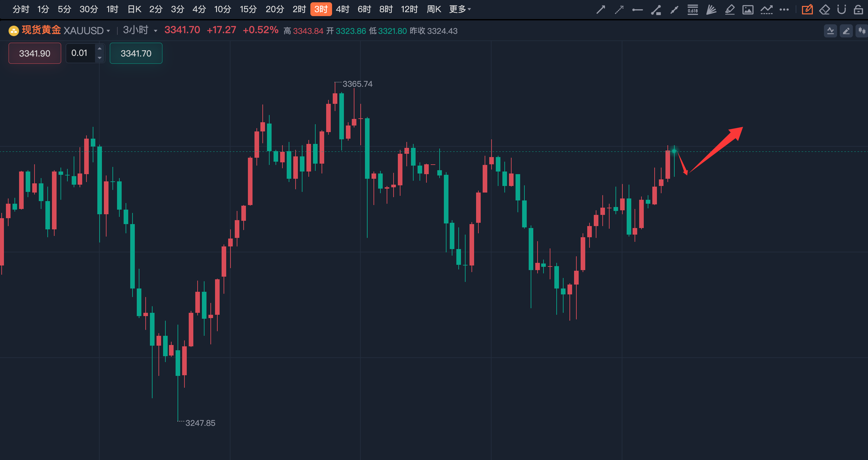
Task: Select the arrow line drawing tool
Action: click(600, 10)
